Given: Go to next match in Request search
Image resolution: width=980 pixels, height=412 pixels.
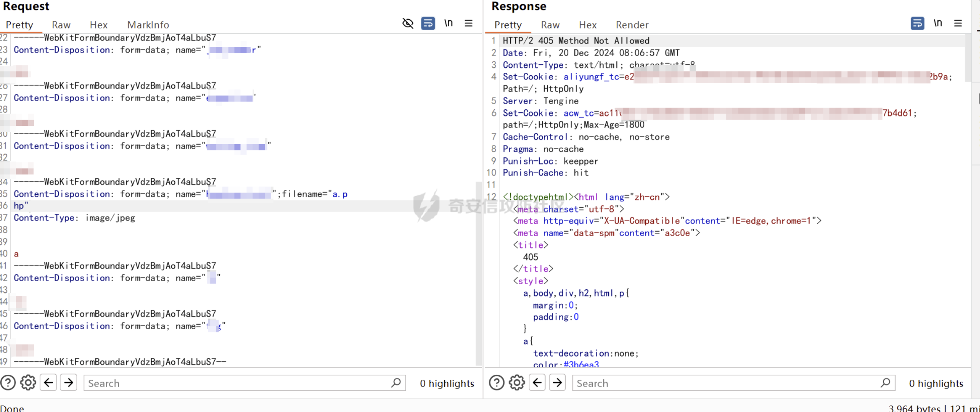Looking at the screenshot, I should click(x=69, y=383).
